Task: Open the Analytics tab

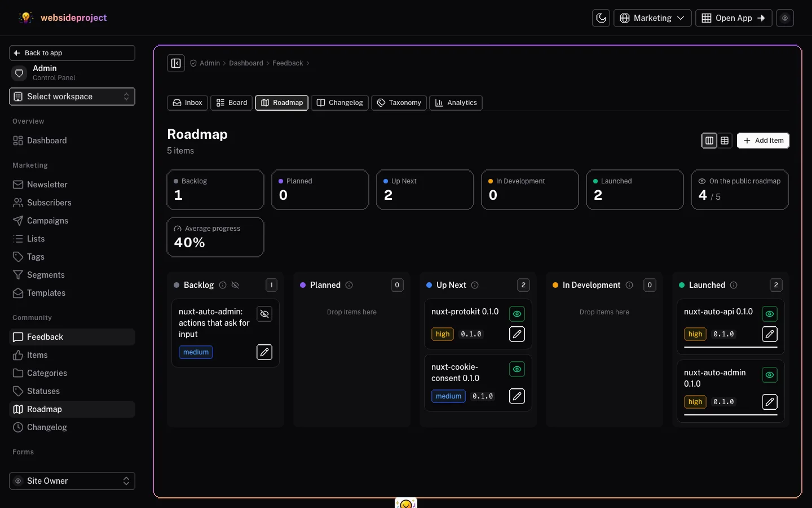Action: point(456,103)
